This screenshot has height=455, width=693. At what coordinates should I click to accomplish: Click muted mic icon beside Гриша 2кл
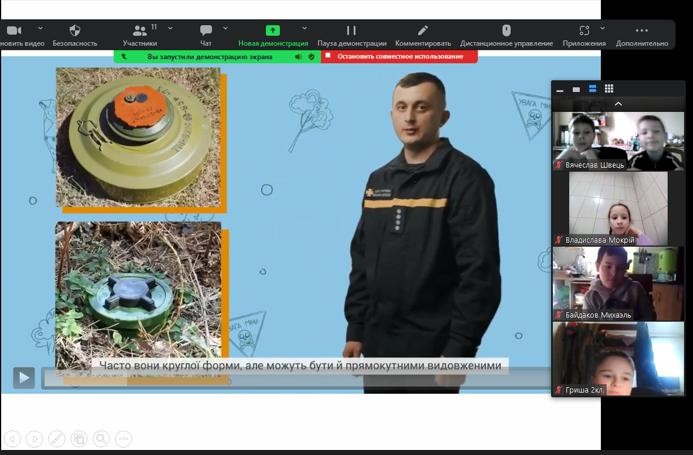pyautogui.click(x=559, y=390)
